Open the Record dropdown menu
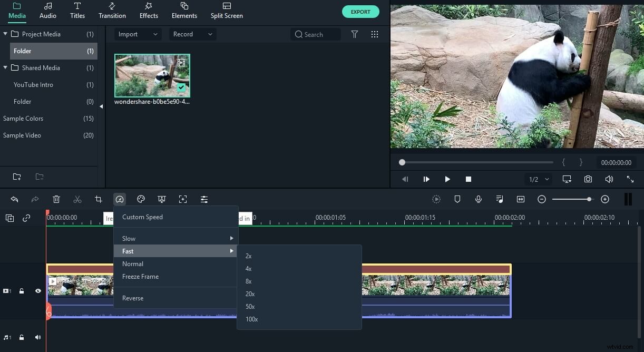644x352 pixels. coord(192,34)
